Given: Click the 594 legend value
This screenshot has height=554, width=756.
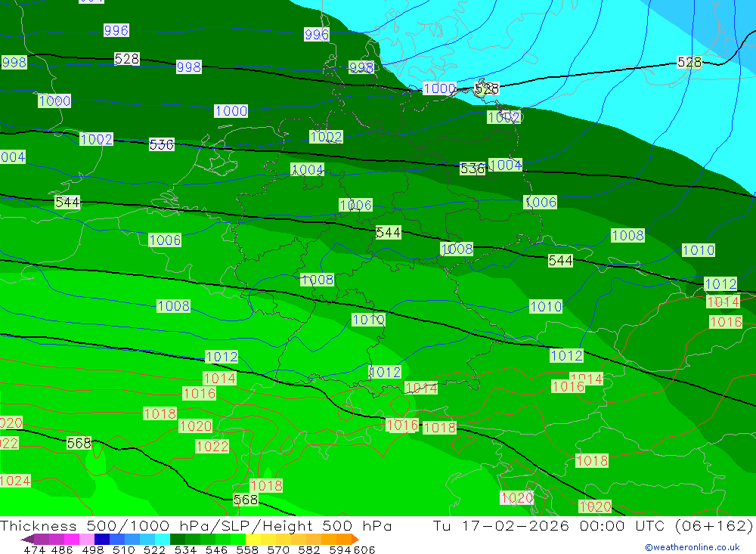Looking at the screenshot, I should click(x=340, y=549).
